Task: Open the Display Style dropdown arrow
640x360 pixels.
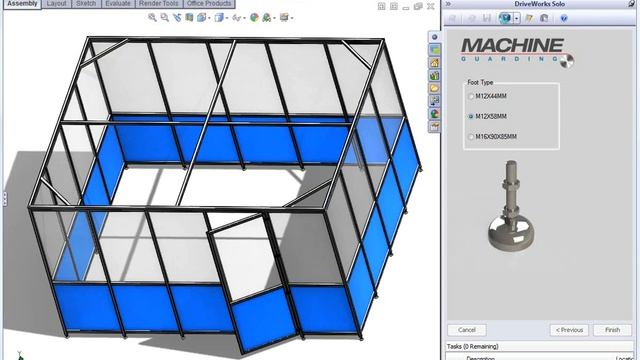Action: [x=227, y=18]
